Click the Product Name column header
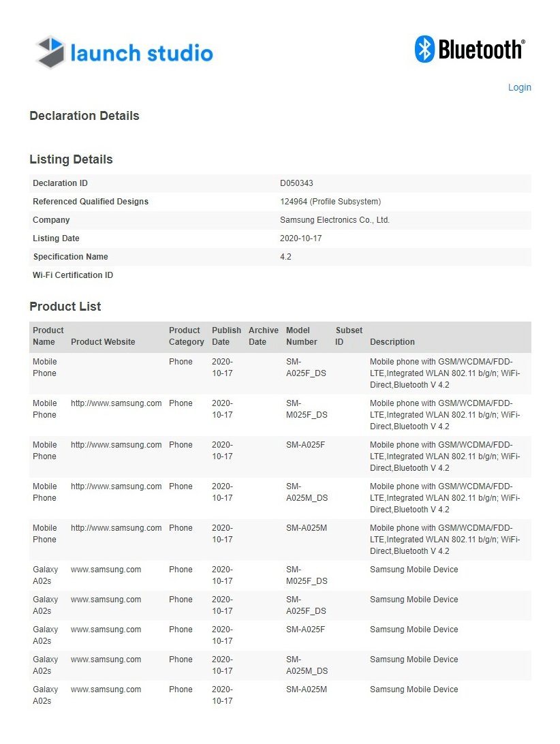The width and height of the screenshot is (560, 744). [48, 336]
